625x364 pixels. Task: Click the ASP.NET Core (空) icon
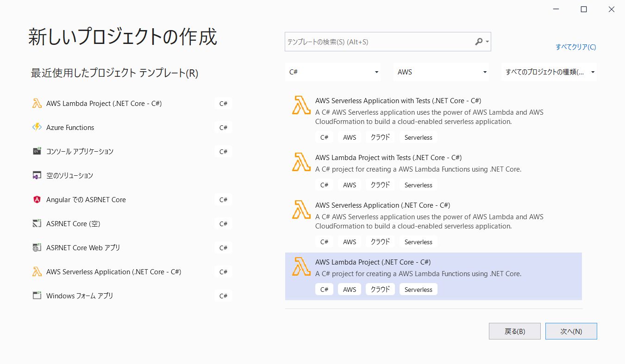click(37, 224)
